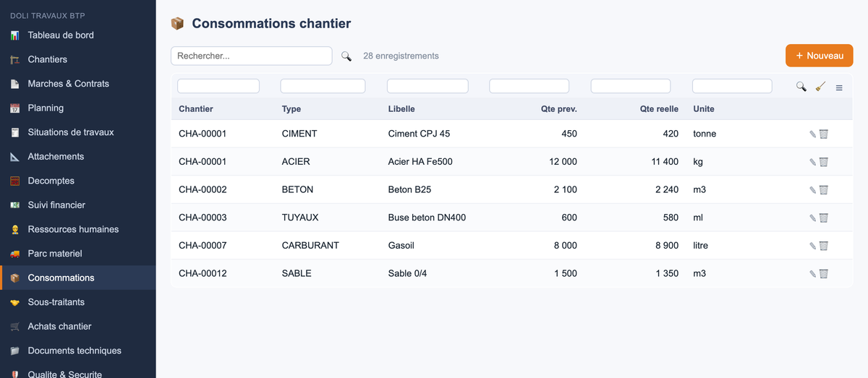Click the filter search icon in table header

801,87
